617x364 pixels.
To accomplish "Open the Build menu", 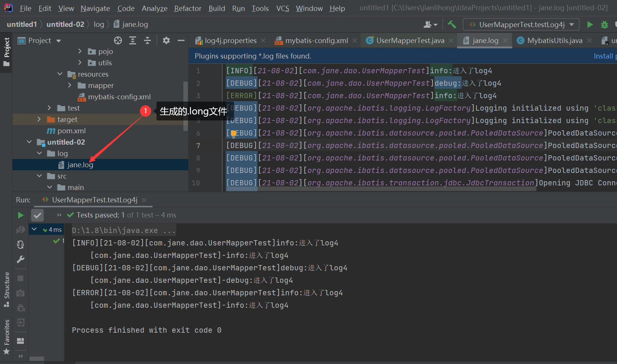I will click(x=217, y=8).
